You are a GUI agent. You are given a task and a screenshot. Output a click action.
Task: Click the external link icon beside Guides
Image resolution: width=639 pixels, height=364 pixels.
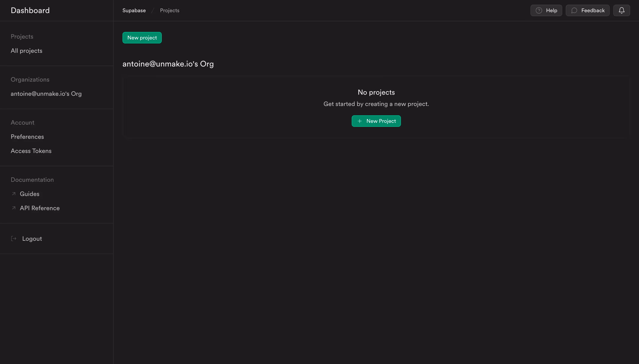tap(14, 194)
